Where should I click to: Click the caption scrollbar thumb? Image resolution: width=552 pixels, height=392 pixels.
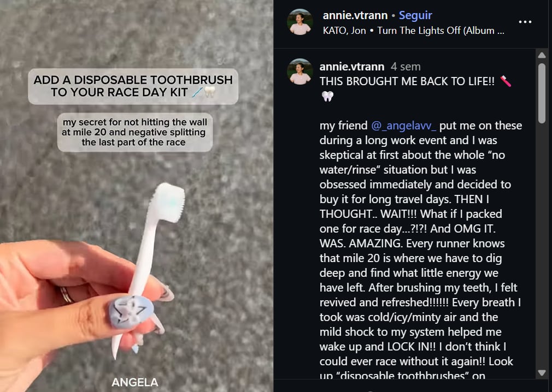pos(542,93)
